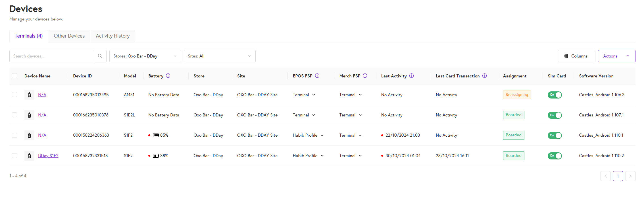Open the Activity History tab
This screenshot has height=201, width=644.
point(113,36)
